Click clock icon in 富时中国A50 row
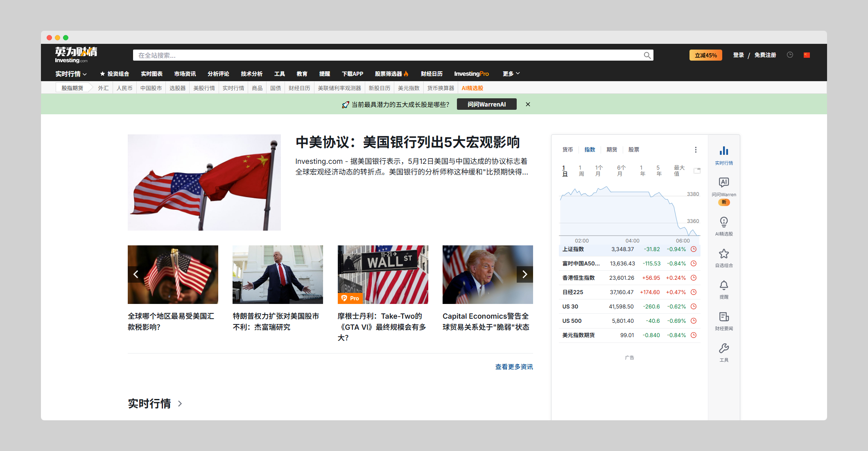The height and width of the screenshot is (451, 868). pos(694,263)
